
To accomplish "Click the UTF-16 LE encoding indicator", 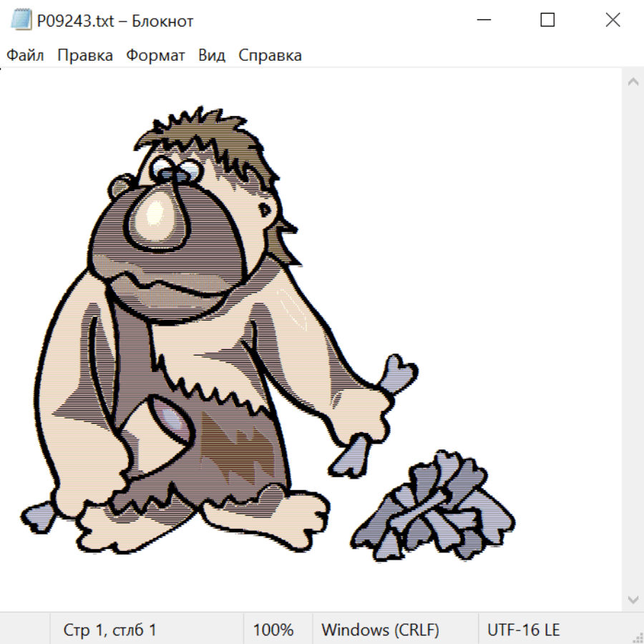I will (x=523, y=630).
